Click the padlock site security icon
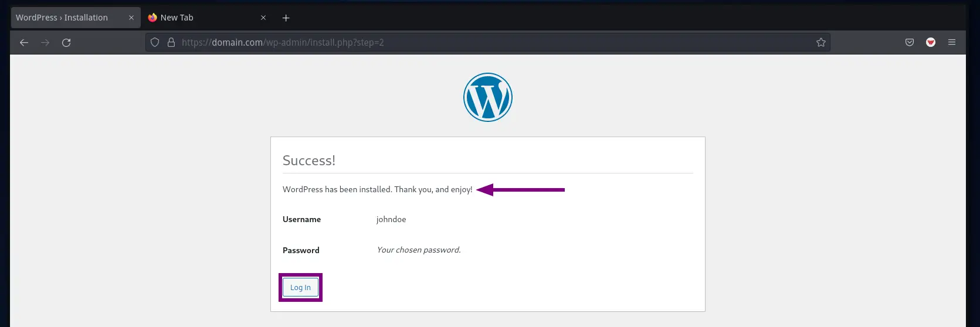 click(x=171, y=42)
